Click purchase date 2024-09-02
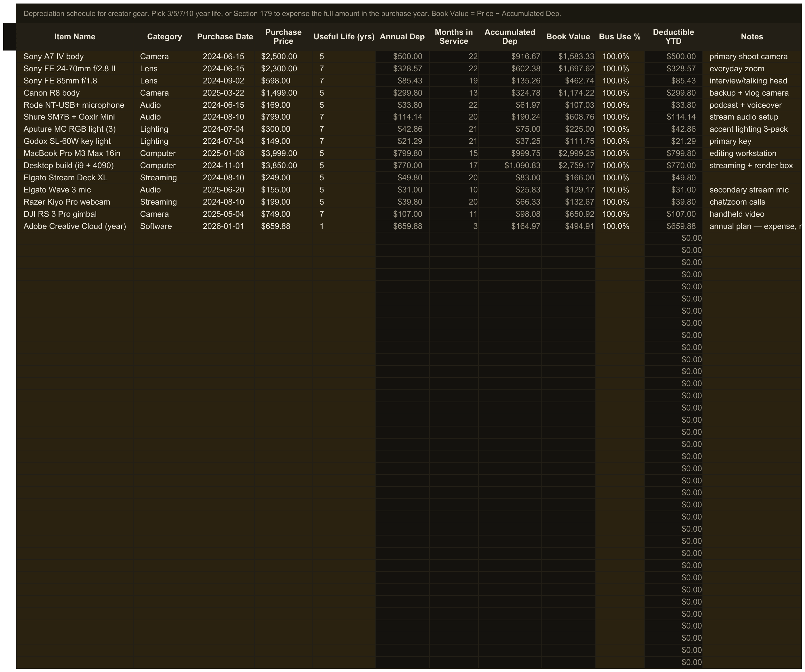 pos(225,81)
